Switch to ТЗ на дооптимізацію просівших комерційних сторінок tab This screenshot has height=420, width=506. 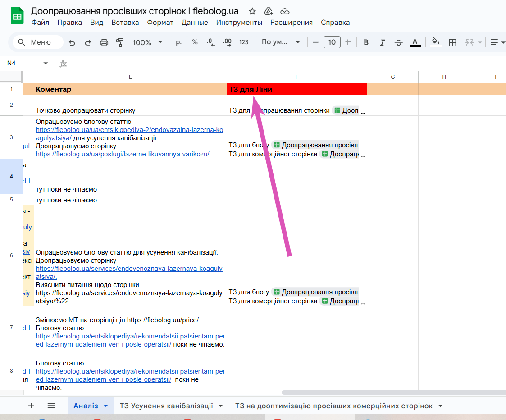click(x=334, y=406)
